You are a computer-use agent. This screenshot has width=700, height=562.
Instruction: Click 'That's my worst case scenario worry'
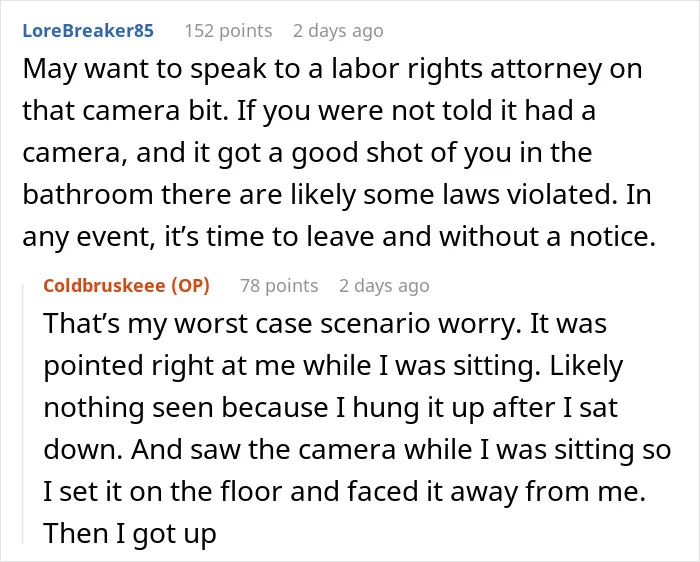[282, 324]
